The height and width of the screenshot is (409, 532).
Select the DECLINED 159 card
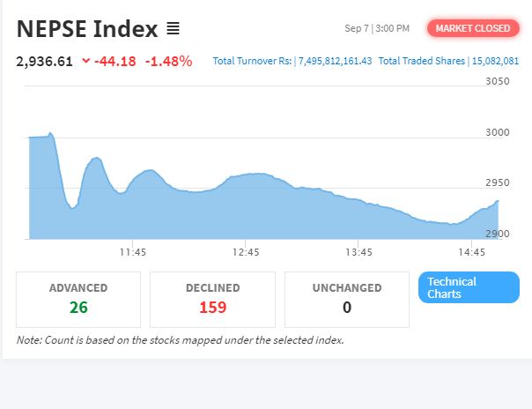tap(213, 300)
